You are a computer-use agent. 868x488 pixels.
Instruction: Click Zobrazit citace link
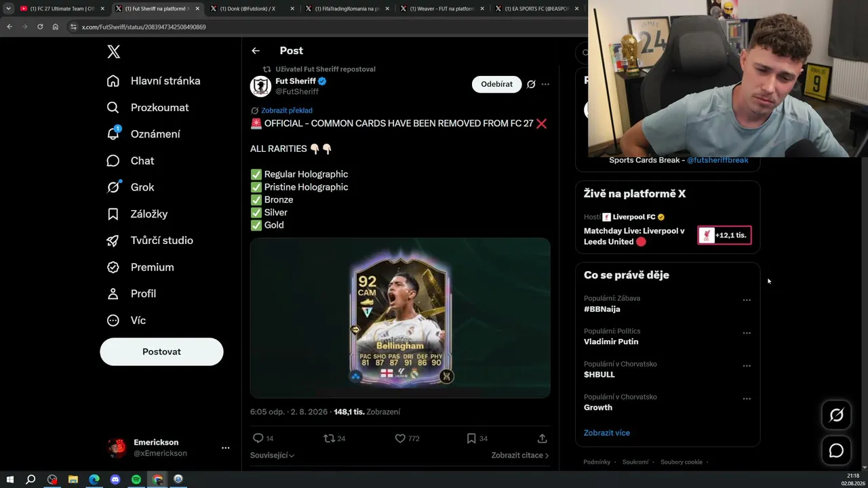tap(520, 455)
